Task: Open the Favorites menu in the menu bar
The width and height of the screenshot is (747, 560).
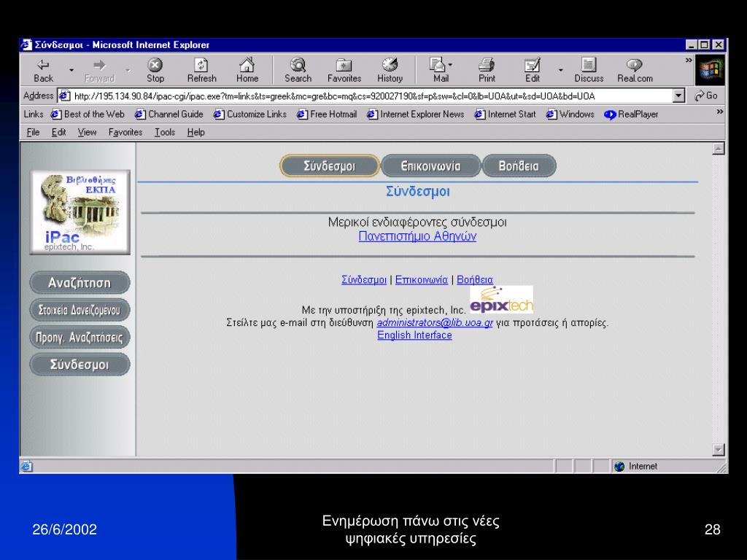Action: 125,133
